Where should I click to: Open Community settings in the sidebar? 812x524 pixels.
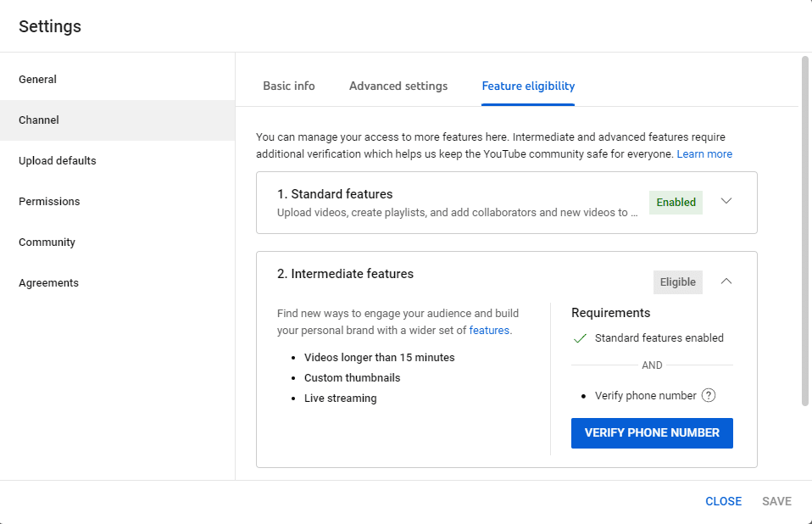coord(118,242)
